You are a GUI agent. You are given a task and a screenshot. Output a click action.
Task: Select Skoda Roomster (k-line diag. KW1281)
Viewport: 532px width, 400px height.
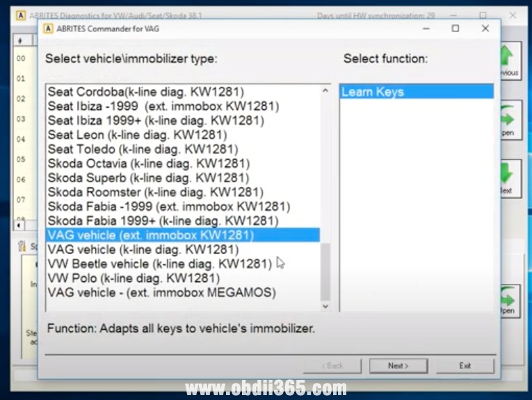183,192
